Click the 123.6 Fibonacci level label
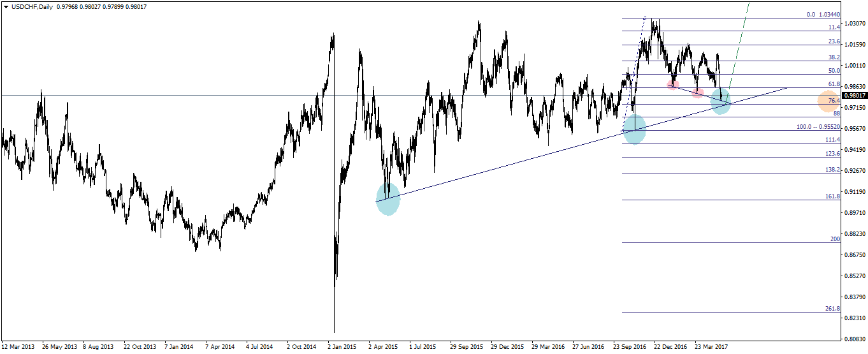This screenshot has height=354, width=868. coord(832,154)
